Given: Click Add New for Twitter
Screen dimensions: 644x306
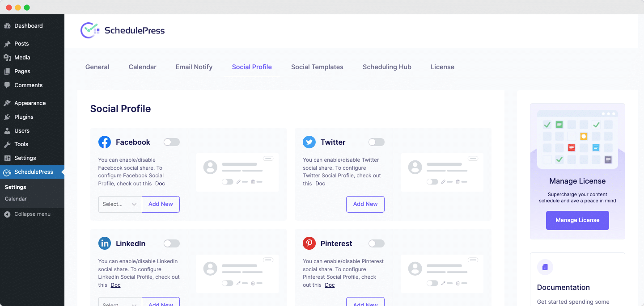Looking at the screenshot, I should pyautogui.click(x=365, y=204).
